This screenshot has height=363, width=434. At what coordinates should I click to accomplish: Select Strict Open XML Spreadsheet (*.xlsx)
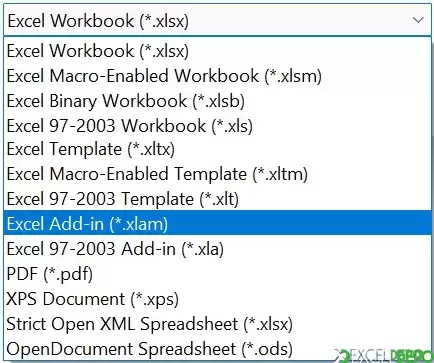coord(217,324)
